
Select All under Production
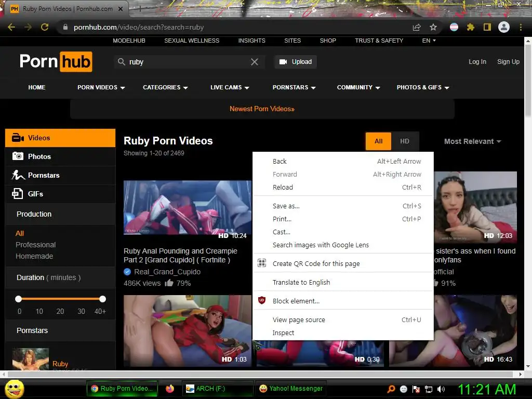20,233
